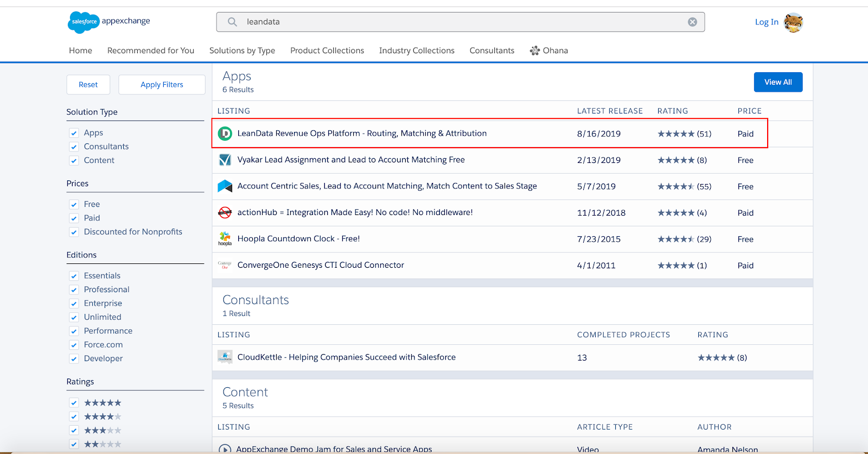Viewport: 868px width, 454px height.
Task: Open Hoopla Countdown Clock listing
Action: [299, 239]
